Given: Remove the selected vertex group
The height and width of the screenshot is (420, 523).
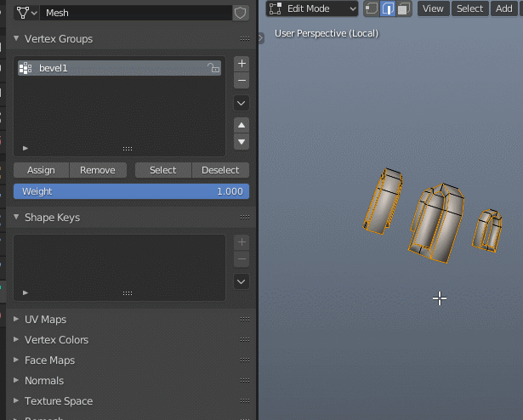Looking at the screenshot, I should tap(242, 81).
